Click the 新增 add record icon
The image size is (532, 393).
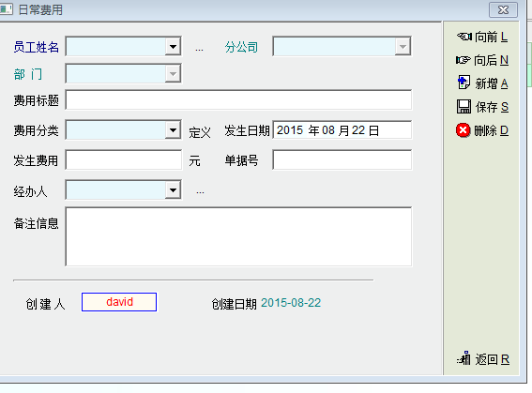[464, 83]
